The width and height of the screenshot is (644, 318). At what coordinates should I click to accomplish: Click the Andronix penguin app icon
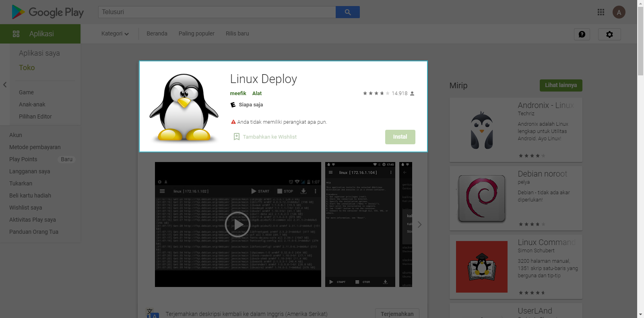[x=482, y=130]
